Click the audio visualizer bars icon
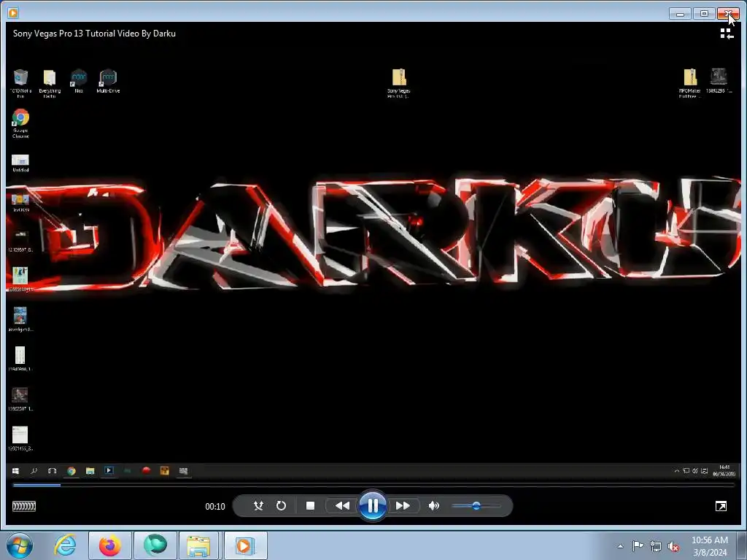747x560 pixels. click(24, 506)
